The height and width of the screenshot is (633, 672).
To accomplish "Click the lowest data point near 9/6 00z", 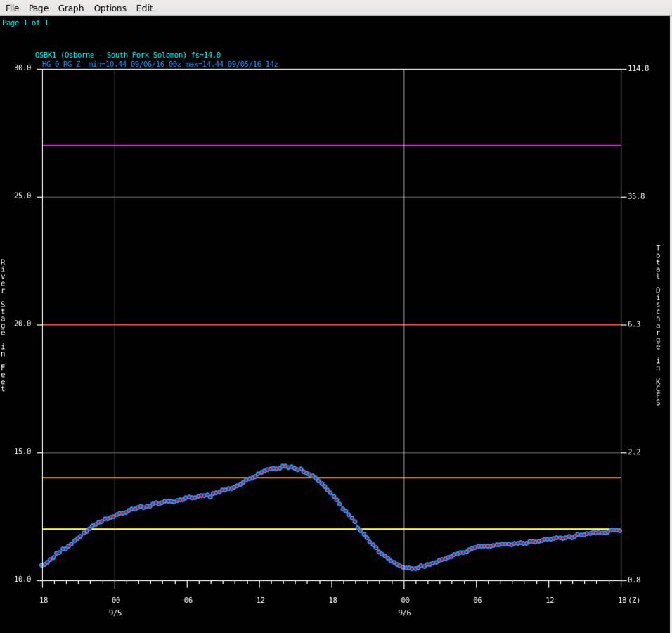I will tap(413, 569).
